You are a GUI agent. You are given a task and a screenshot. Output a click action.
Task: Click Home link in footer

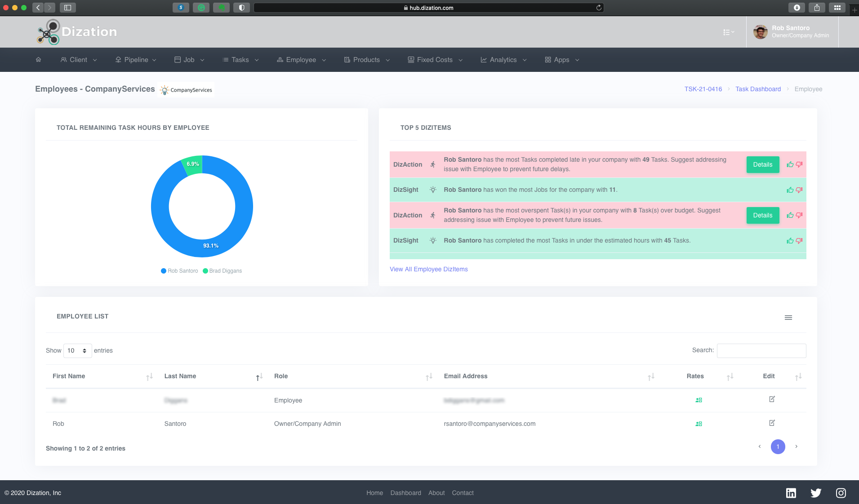pos(374,493)
